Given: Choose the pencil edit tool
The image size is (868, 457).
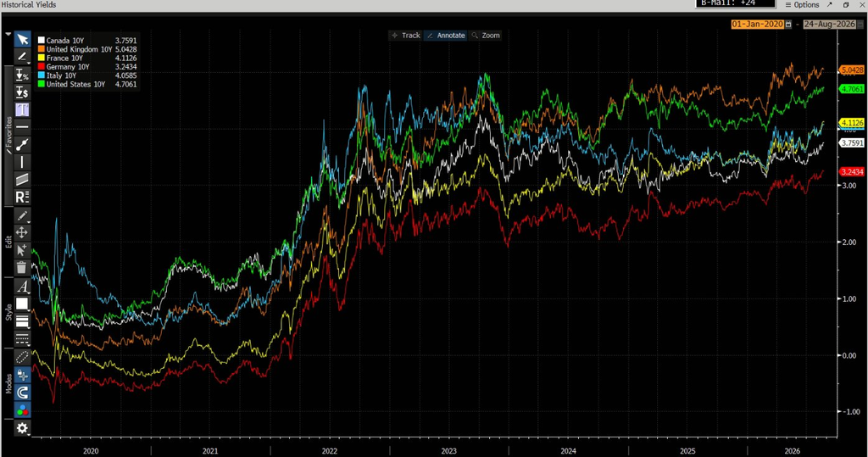Looking at the screenshot, I should (22, 215).
